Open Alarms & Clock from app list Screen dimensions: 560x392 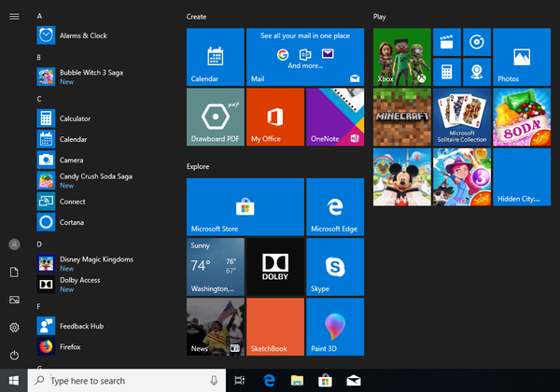(x=104, y=35)
